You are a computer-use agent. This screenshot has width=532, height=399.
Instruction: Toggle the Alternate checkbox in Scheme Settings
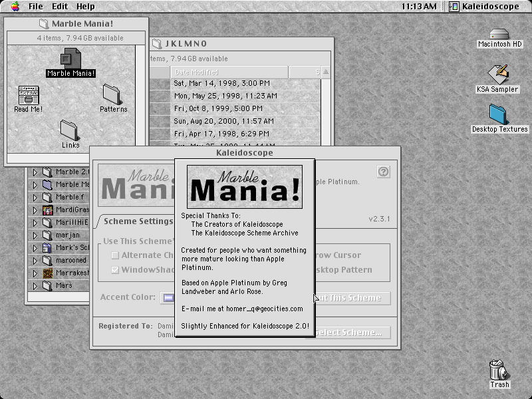pos(115,255)
